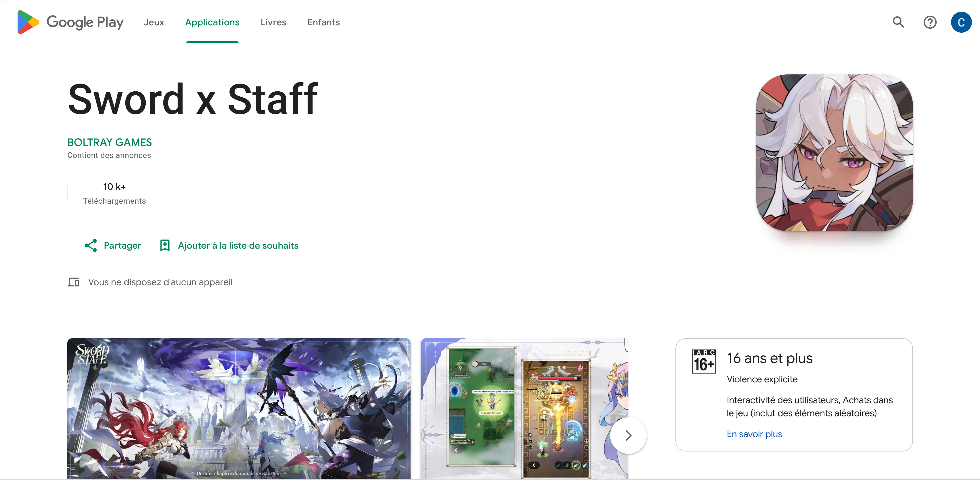Click the Violence explicite descriptor
This screenshot has height=481, width=980.
[x=762, y=379]
